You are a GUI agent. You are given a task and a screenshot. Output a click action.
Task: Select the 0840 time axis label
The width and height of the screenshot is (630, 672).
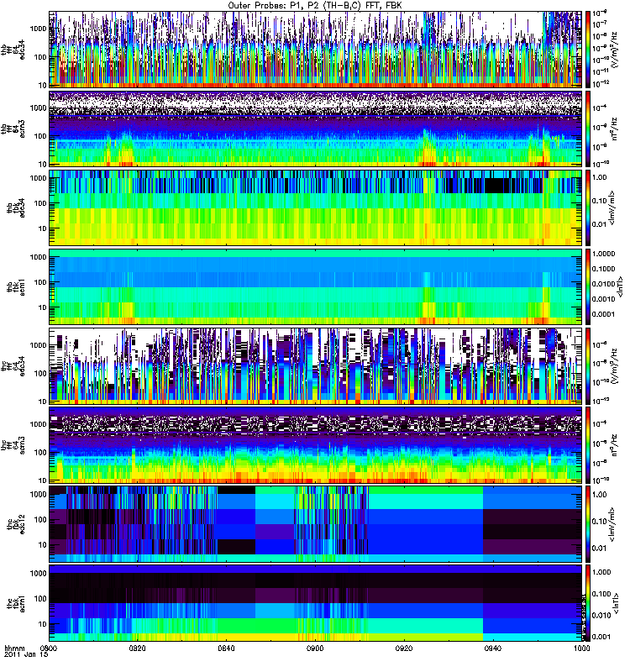226,648
